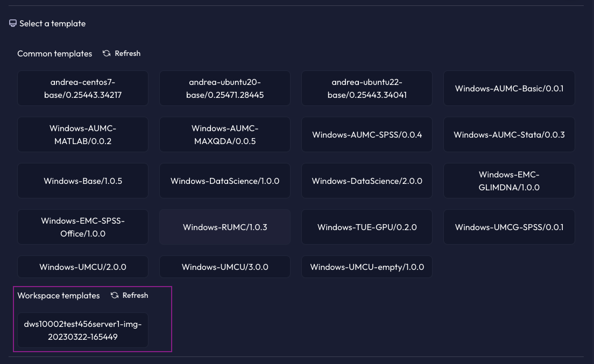Choose the andrea-ubuntu20-base/0.25471.28445 template
The height and width of the screenshot is (364, 594).
click(225, 88)
